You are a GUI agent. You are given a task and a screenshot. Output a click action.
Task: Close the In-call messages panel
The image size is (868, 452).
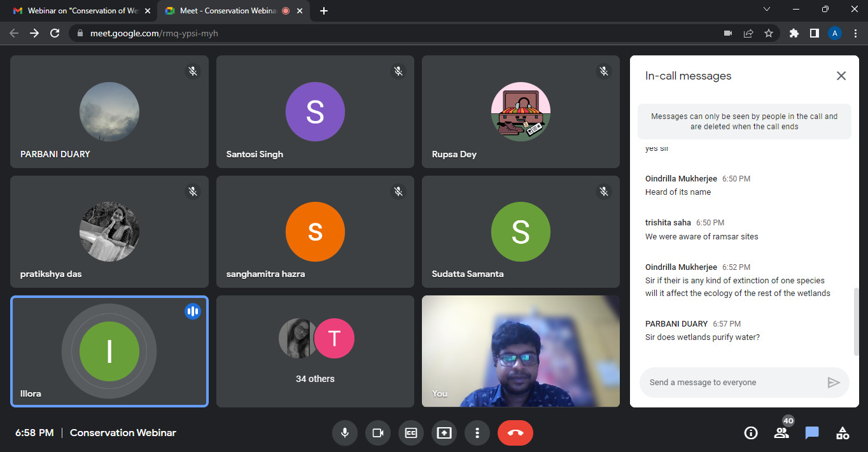click(x=841, y=76)
